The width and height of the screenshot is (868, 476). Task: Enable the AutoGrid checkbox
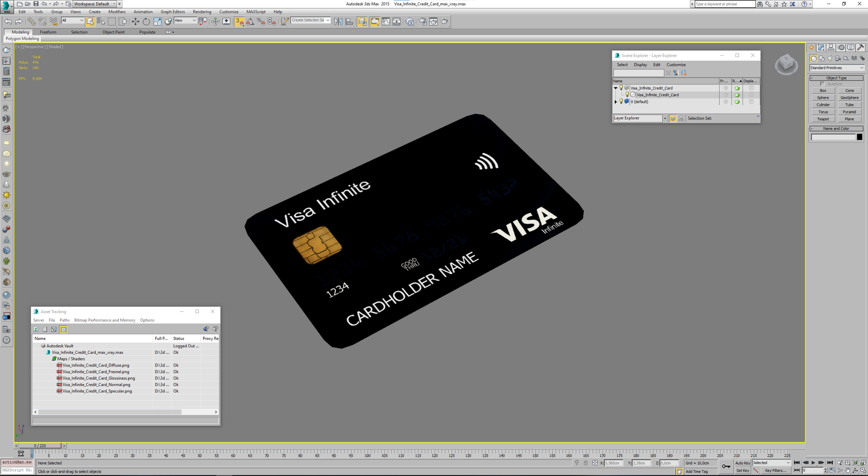[x=822, y=84]
